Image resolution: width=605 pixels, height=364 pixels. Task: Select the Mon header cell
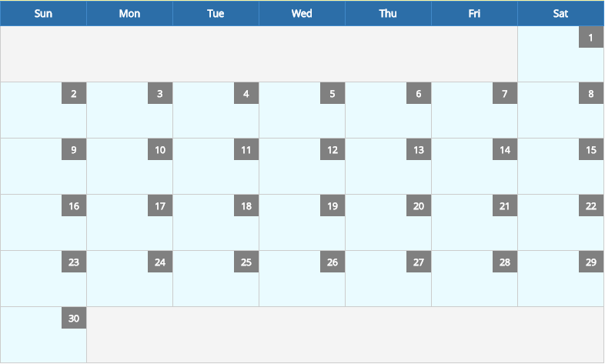point(129,14)
